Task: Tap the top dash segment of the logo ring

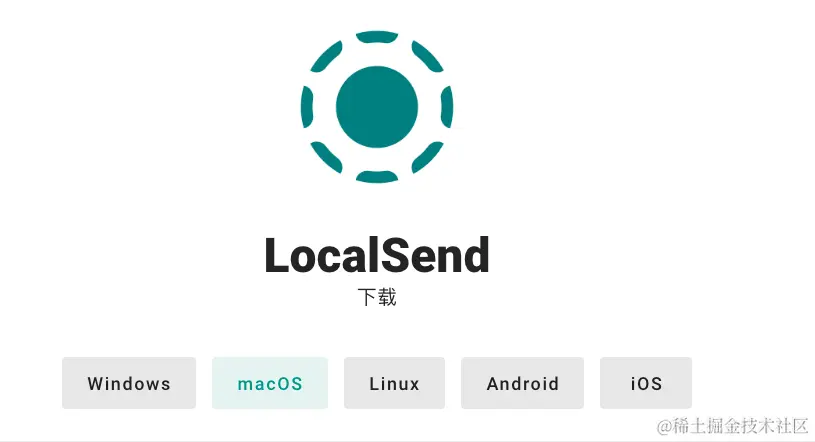Action: click(377, 36)
